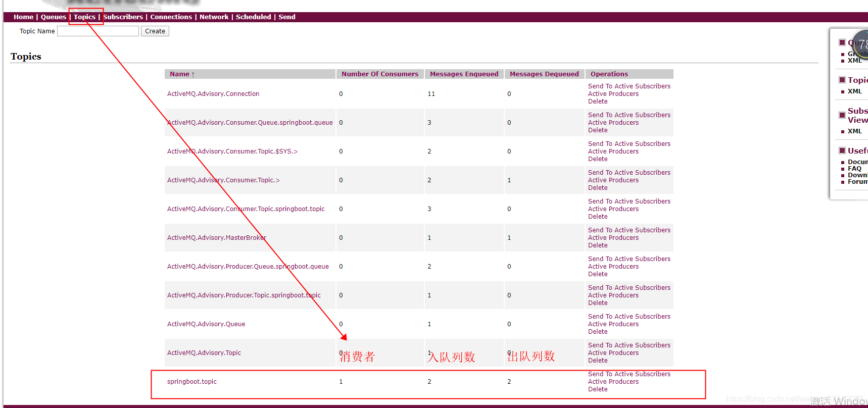The image size is (868, 408).
Task: View Active Producers for Advisory.Topic
Action: 613,353
